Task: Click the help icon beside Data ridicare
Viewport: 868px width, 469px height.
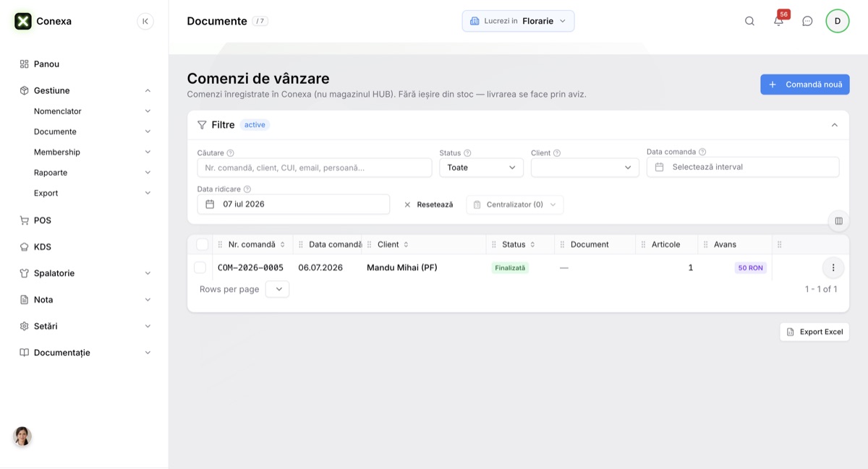Action: [247, 189]
